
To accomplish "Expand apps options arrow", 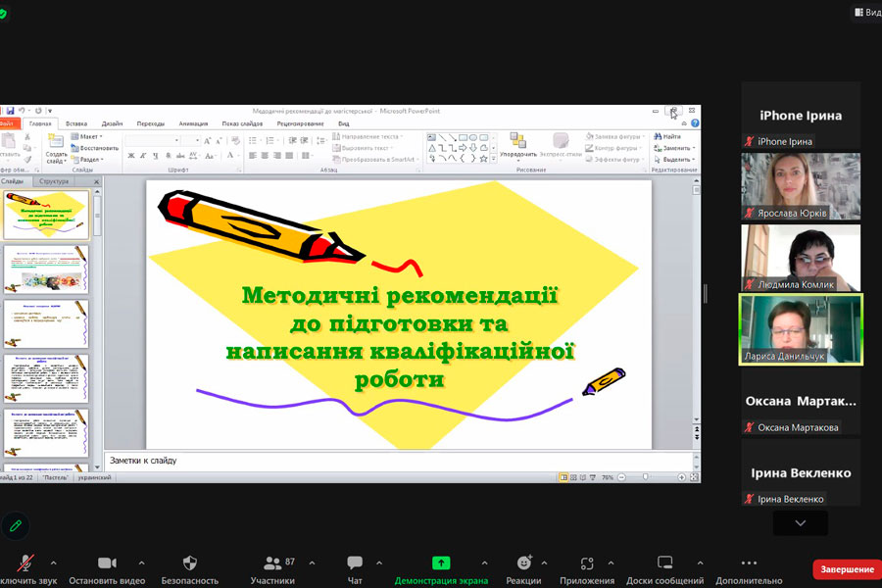I will [x=611, y=563].
